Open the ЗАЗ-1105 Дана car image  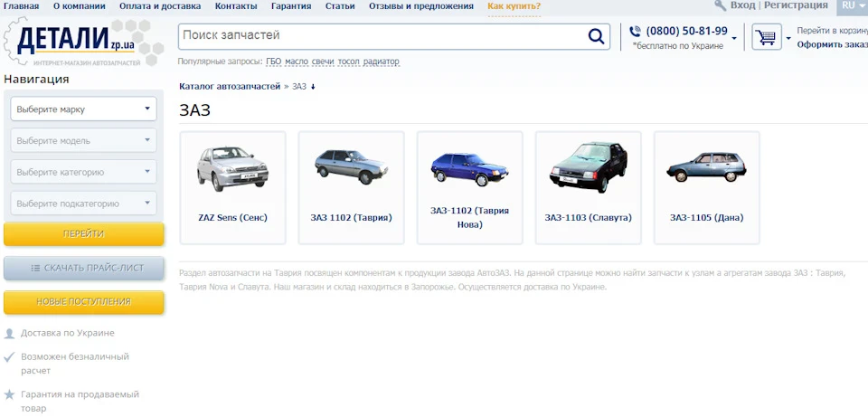[706, 167]
